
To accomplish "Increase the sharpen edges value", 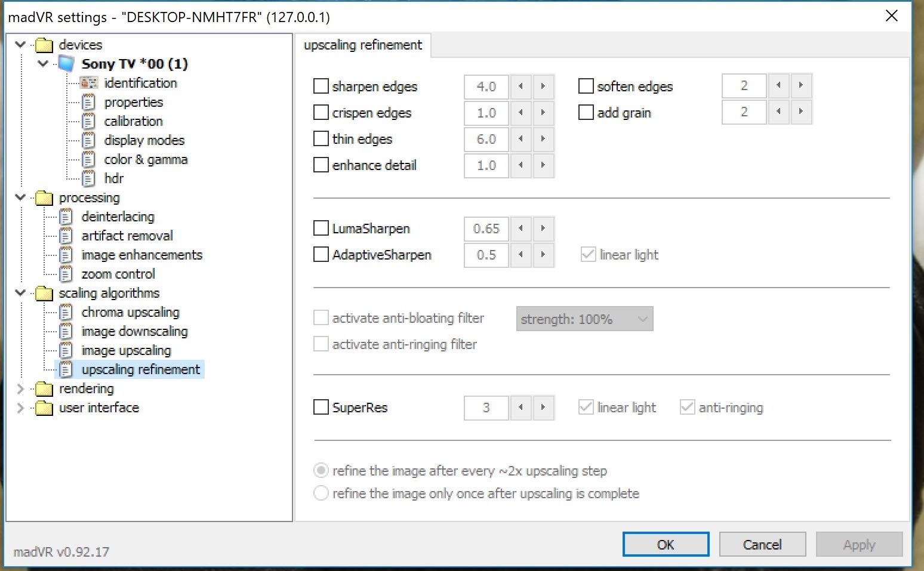I will point(543,87).
